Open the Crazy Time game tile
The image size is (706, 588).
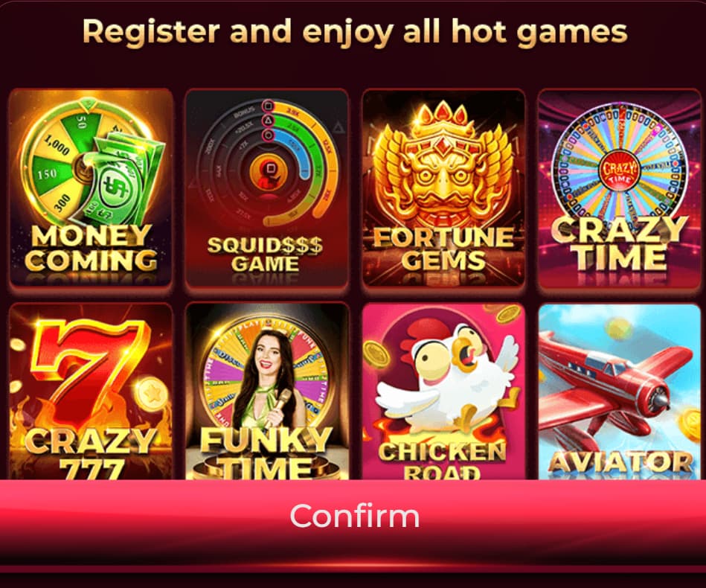coord(620,188)
